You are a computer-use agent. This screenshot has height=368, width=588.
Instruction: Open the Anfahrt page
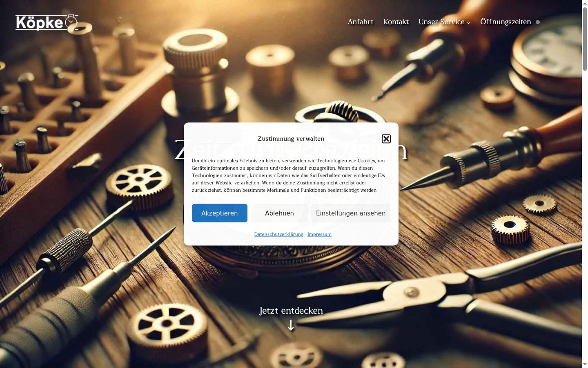[361, 22]
